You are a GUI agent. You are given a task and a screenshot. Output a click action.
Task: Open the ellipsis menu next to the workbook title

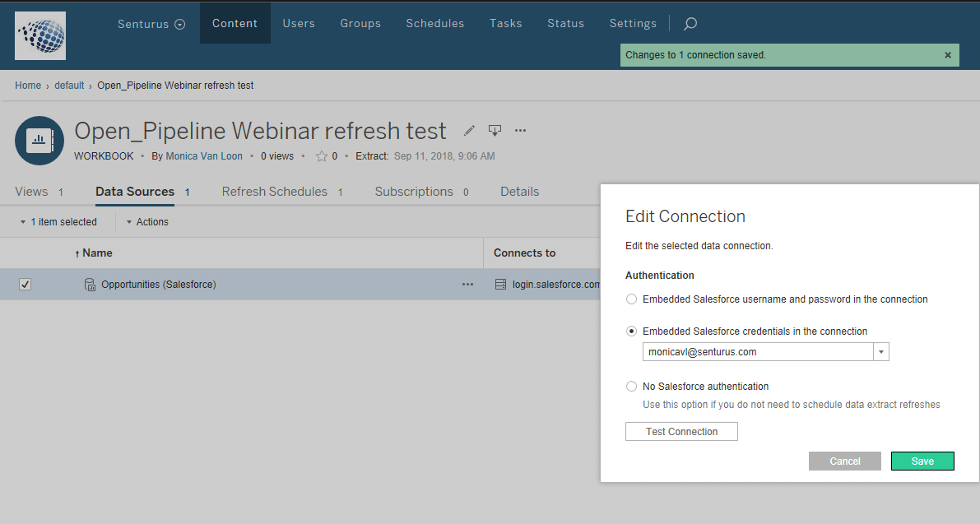518,130
